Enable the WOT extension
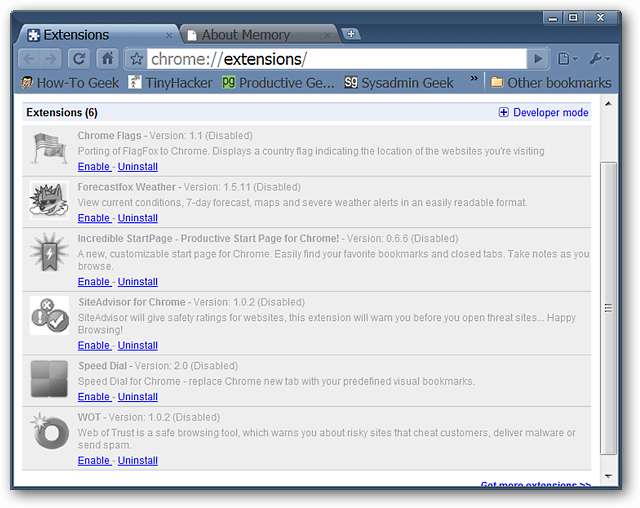 click(94, 461)
